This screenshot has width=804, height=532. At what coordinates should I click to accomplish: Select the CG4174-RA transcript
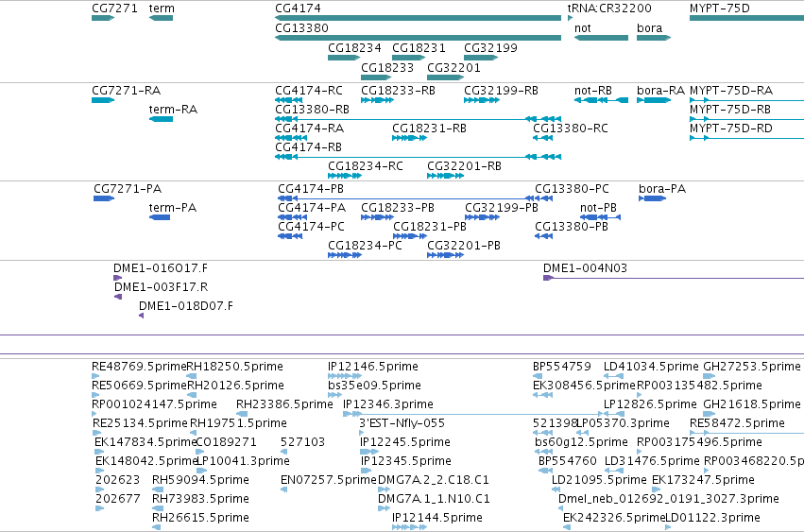291,138
